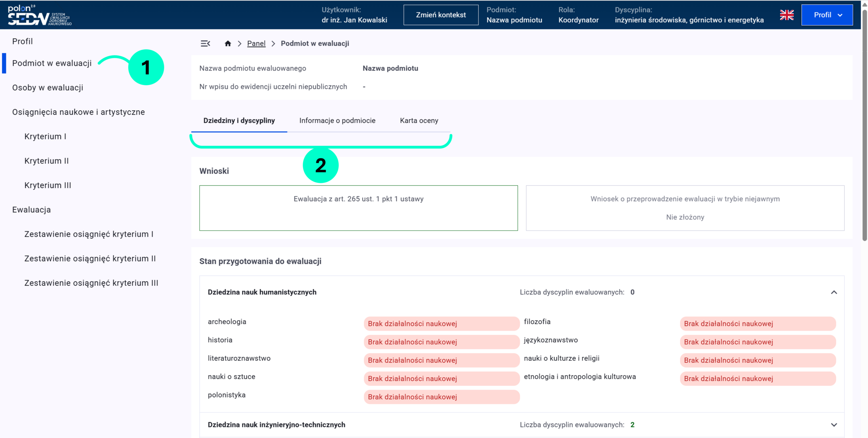
Task: Open the Profil dropdown button
Action: click(x=827, y=15)
